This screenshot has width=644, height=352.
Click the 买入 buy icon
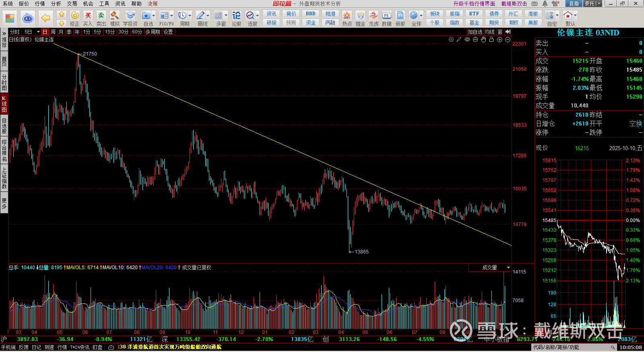pos(88,19)
